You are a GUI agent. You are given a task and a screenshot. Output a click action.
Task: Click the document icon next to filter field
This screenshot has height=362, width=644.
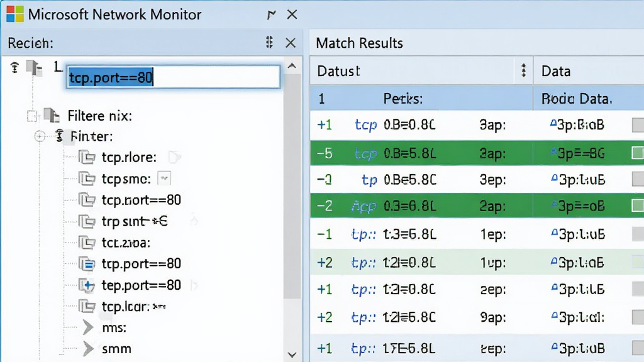point(35,68)
